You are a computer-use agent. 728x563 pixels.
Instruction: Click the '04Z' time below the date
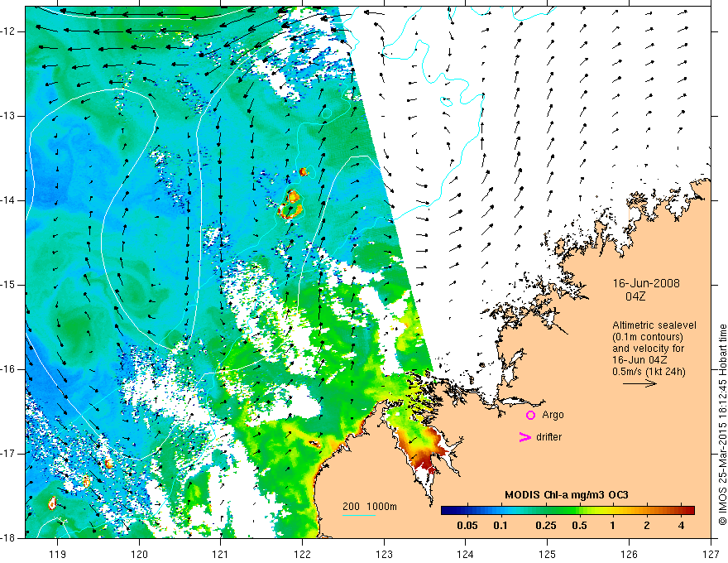635,296
